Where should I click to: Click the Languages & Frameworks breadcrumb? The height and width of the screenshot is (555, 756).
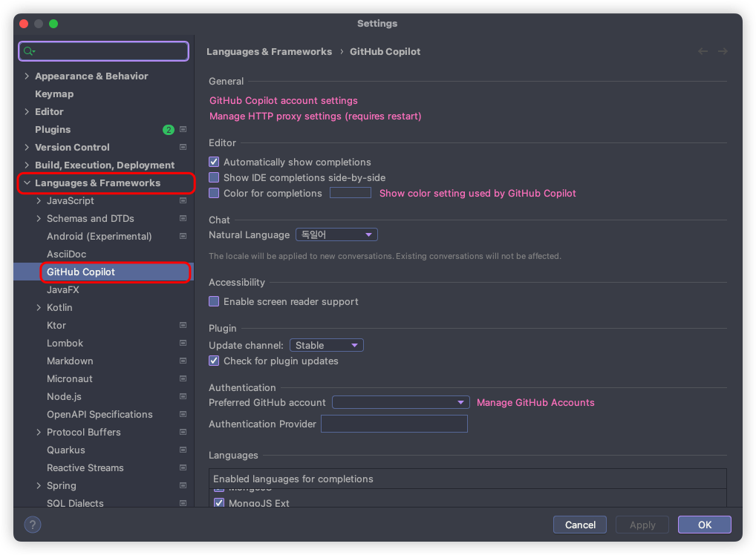pos(269,51)
